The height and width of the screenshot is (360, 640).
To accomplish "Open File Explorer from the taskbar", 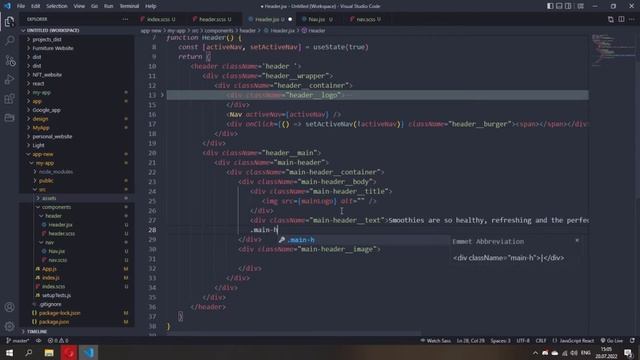I will point(49,353).
